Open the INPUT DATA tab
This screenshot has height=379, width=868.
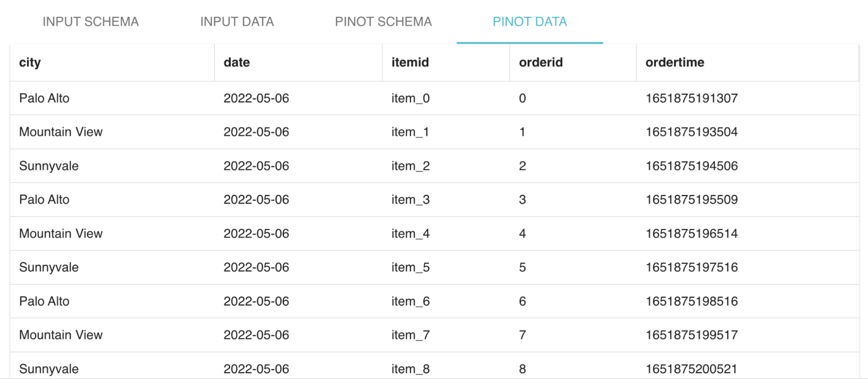(237, 22)
